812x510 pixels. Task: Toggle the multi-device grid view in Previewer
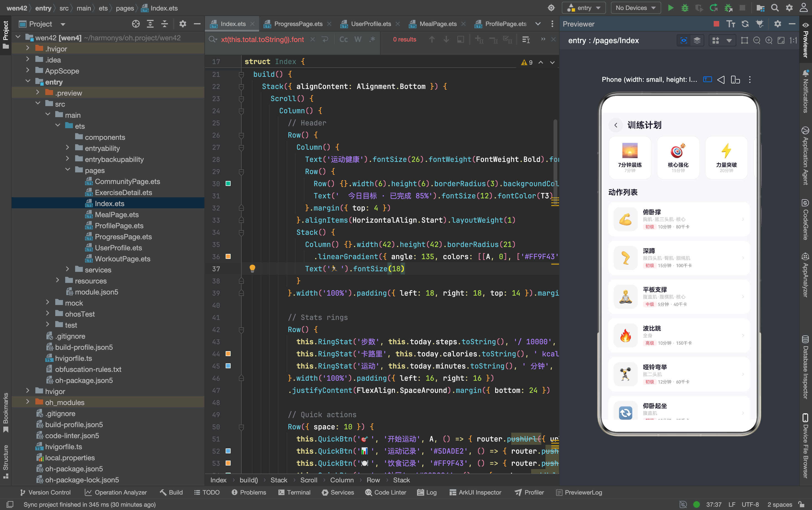point(716,41)
